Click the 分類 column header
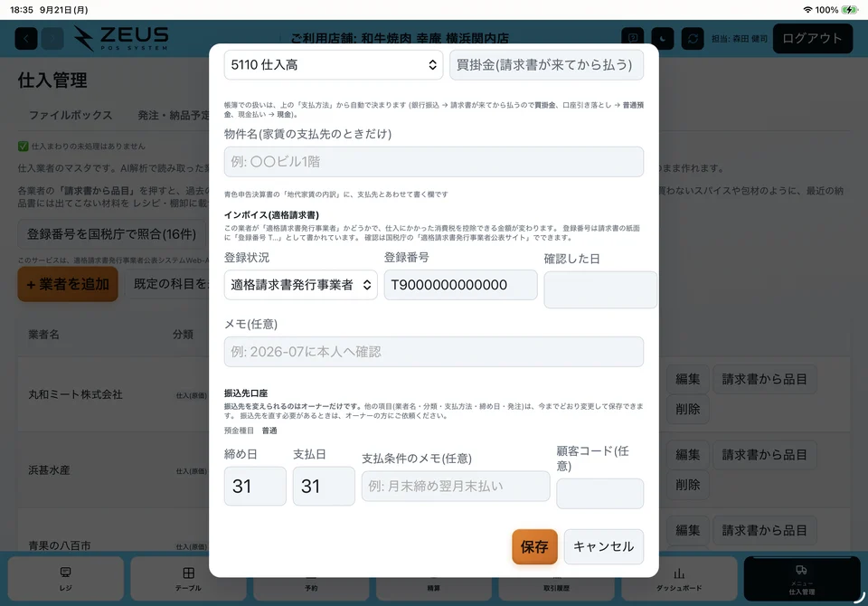The width and height of the screenshot is (868, 606). coord(183,334)
